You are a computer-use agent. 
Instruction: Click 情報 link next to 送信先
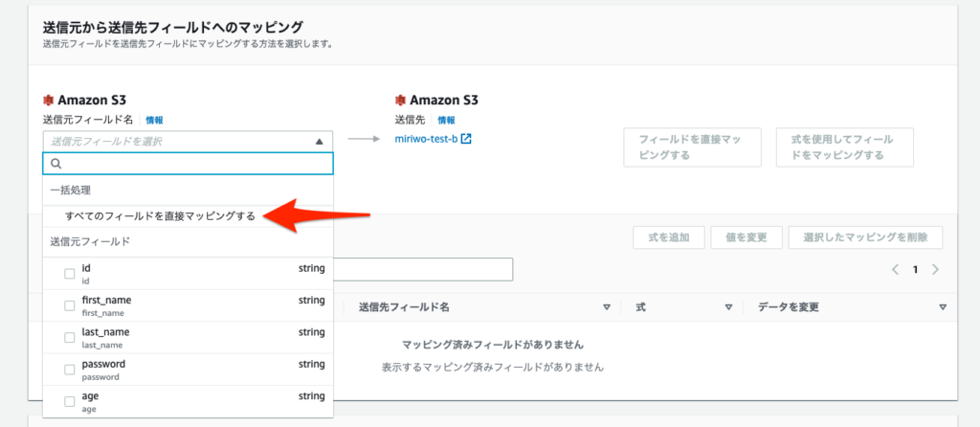coord(446,120)
